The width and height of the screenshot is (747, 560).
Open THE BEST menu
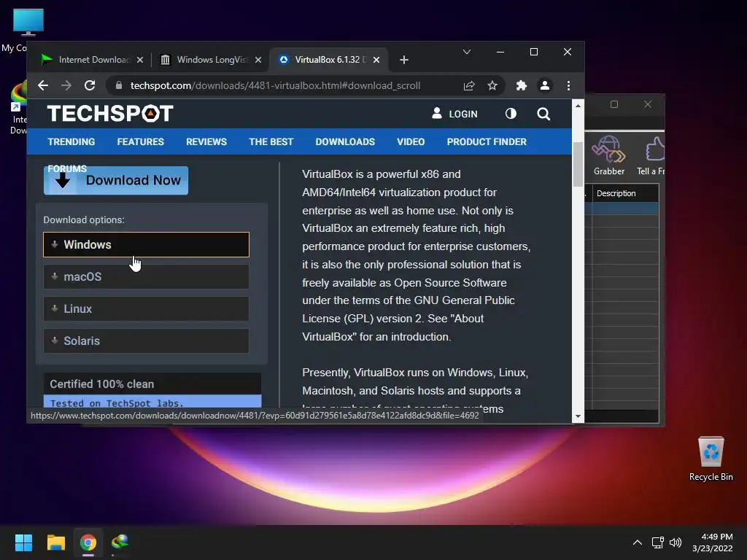click(x=271, y=142)
